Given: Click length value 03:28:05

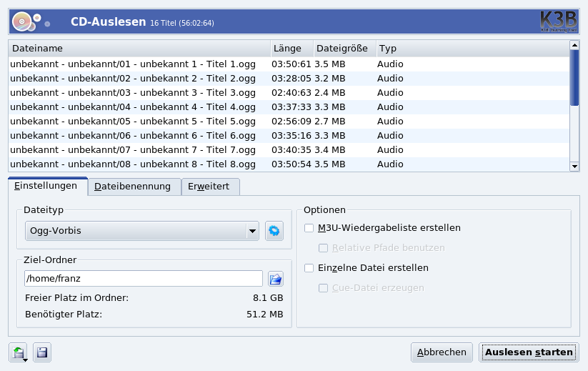Looking at the screenshot, I should (x=291, y=79).
